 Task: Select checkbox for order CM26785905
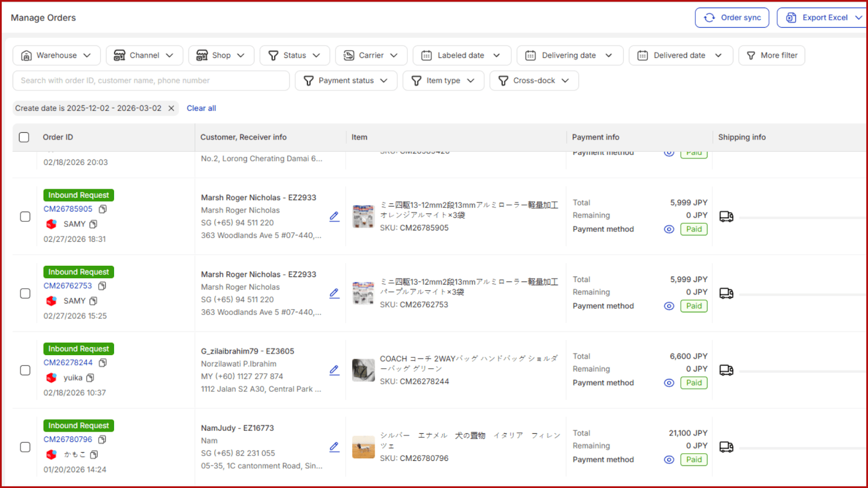[25, 217]
